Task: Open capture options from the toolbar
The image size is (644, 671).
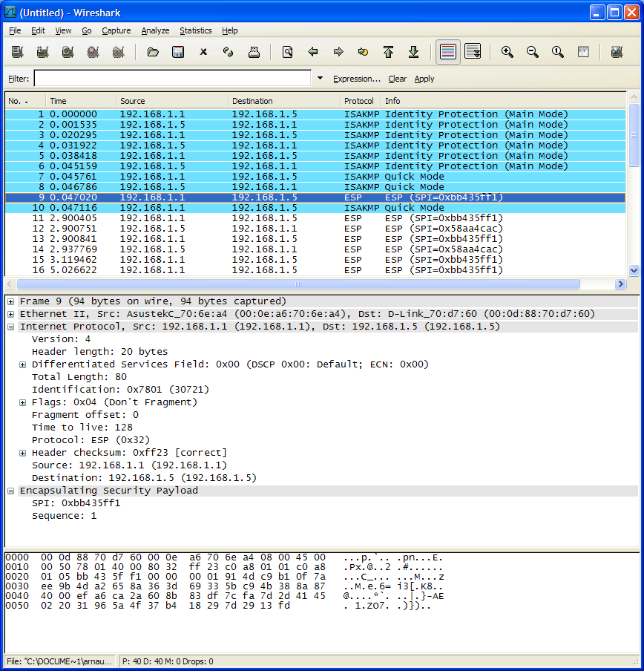Action: pyautogui.click(x=43, y=52)
